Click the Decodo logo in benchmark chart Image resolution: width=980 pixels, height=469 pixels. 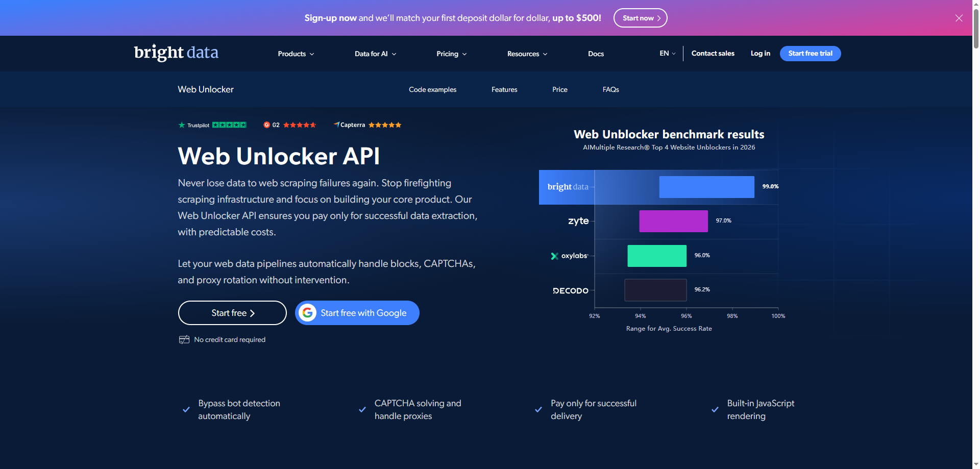pyautogui.click(x=571, y=291)
